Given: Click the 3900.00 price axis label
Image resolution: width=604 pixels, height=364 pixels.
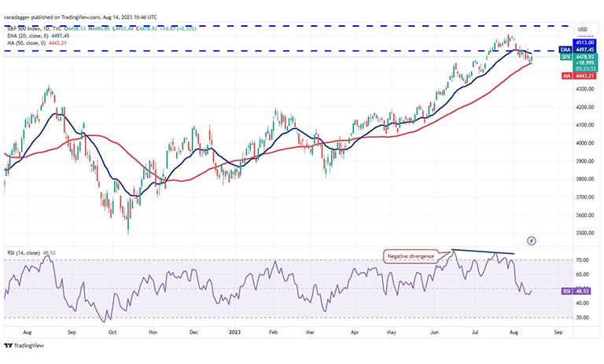Looking at the screenshot, I should (585, 161).
